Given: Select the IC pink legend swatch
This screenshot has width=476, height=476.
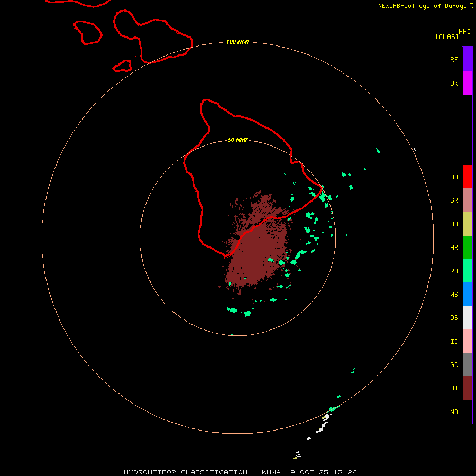Looking at the screenshot, I should point(467,341).
